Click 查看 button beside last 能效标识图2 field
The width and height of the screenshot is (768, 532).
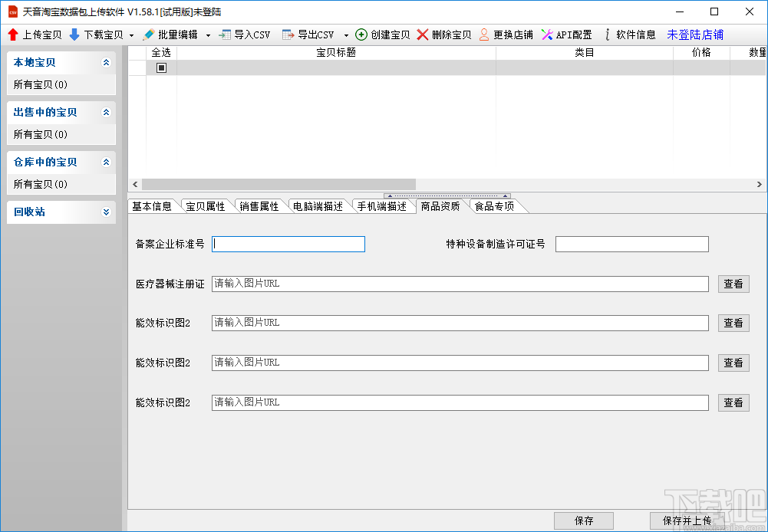(x=733, y=402)
